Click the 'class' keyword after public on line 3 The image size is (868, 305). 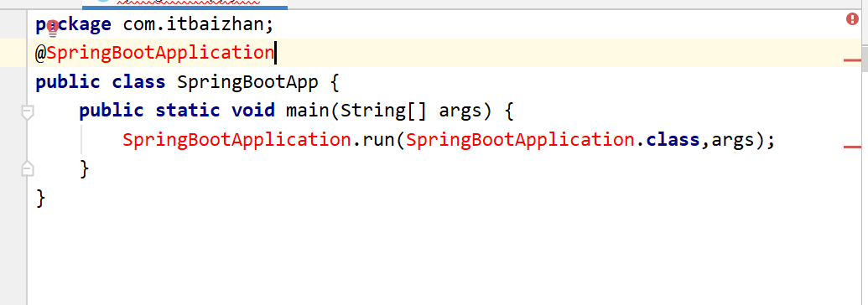click(x=139, y=82)
